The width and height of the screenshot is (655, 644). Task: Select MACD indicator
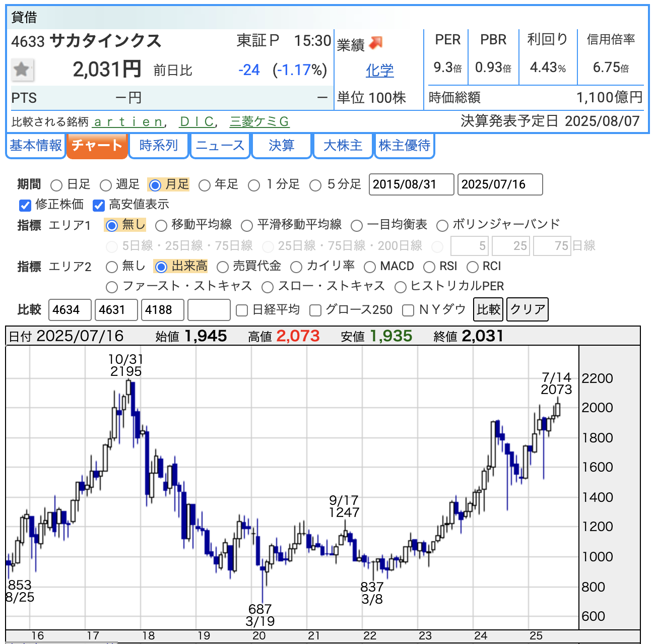pos(370,267)
